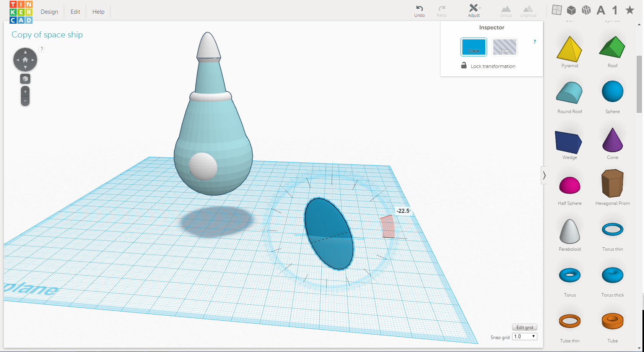The width and height of the screenshot is (644, 352).
Task: Open the numbers shapes category (1)
Action: tap(615, 10)
